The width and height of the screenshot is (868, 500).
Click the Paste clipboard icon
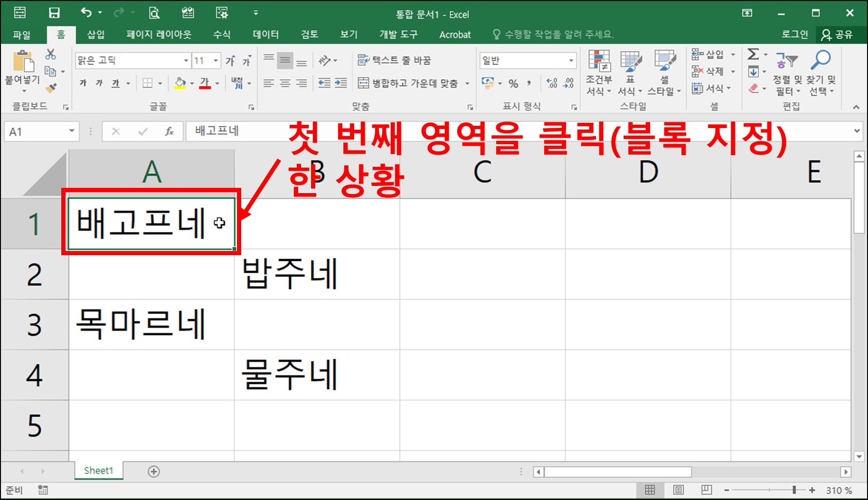pyautogui.click(x=23, y=62)
